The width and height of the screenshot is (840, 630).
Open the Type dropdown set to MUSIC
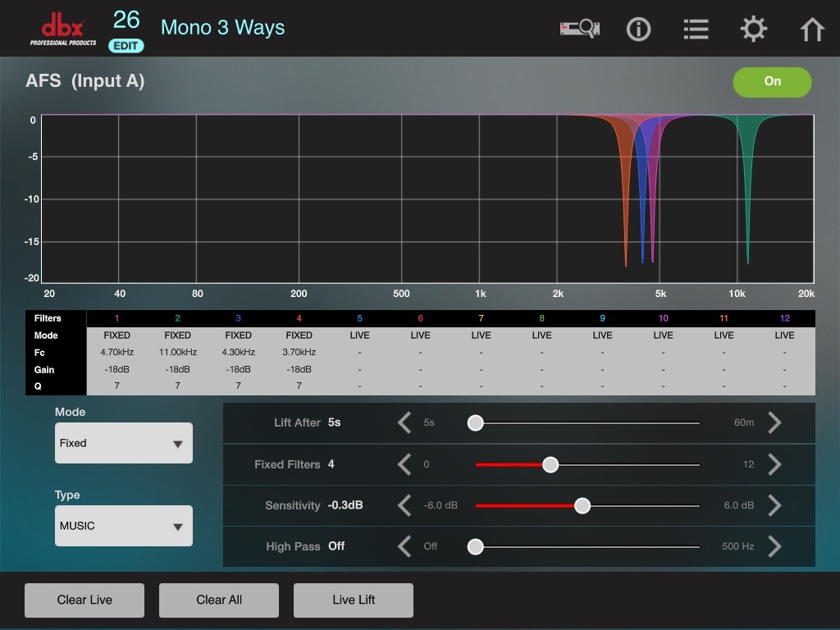point(124,526)
